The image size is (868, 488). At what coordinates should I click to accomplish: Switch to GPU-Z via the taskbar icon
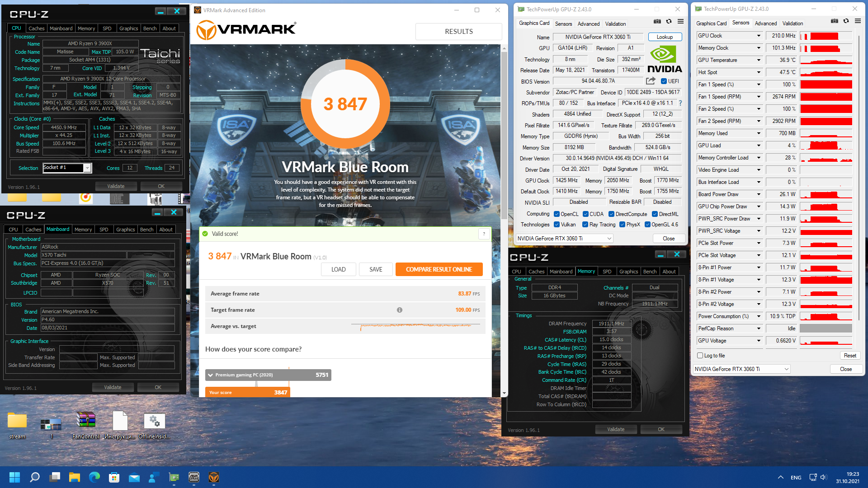174,477
